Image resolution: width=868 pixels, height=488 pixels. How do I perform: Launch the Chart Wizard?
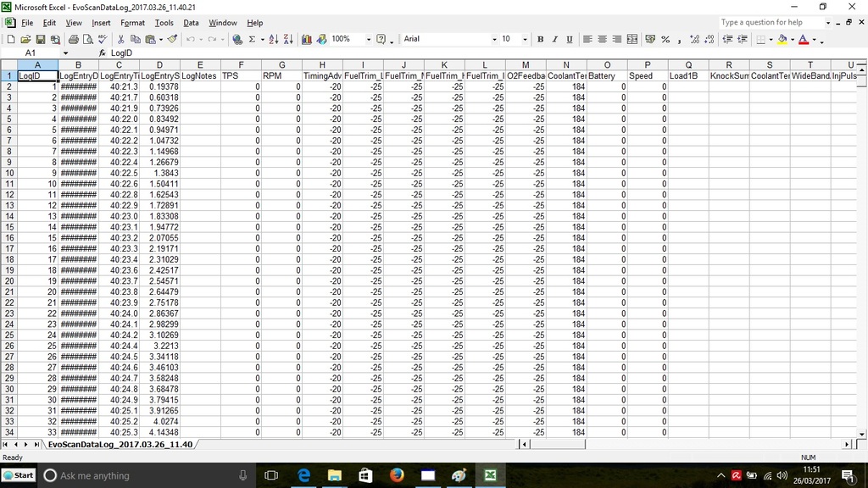pos(307,39)
